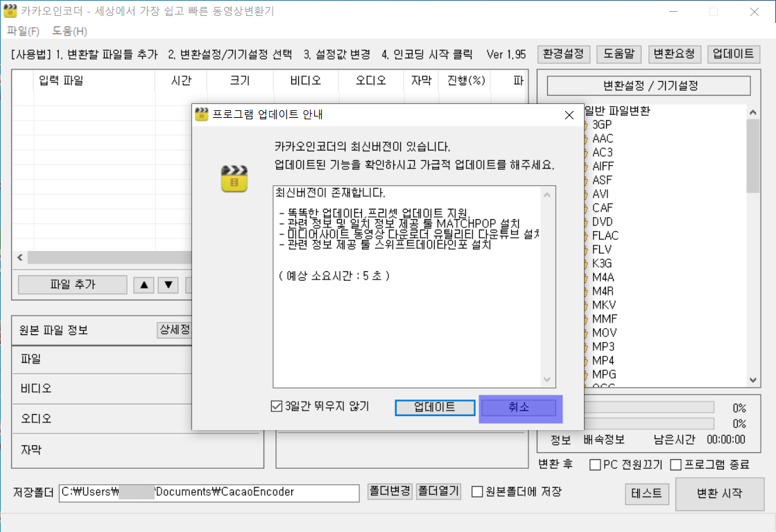This screenshot has width=776, height=532.
Task: Select the DVD format preset
Action: tap(603, 222)
